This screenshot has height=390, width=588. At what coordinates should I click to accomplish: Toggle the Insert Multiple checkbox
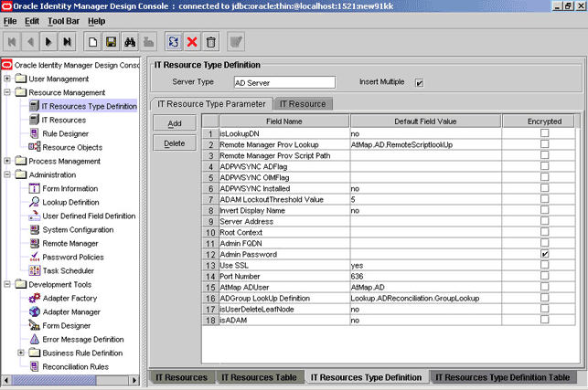pyautogui.click(x=419, y=83)
